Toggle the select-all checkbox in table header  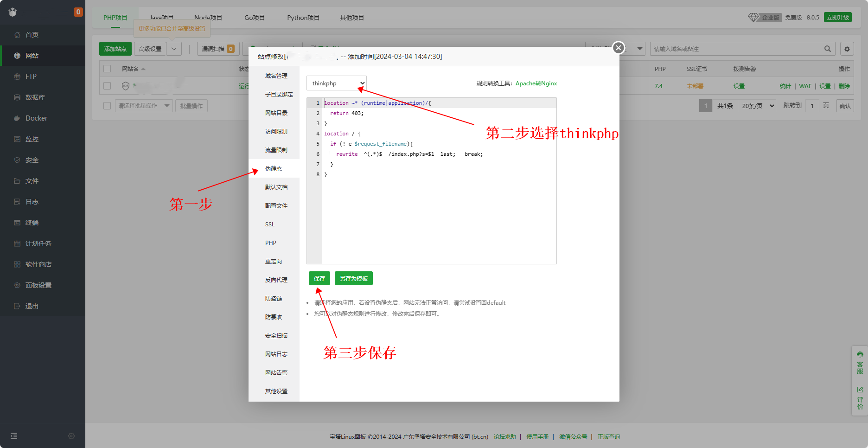pyautogui.click(x=107, y=69)
